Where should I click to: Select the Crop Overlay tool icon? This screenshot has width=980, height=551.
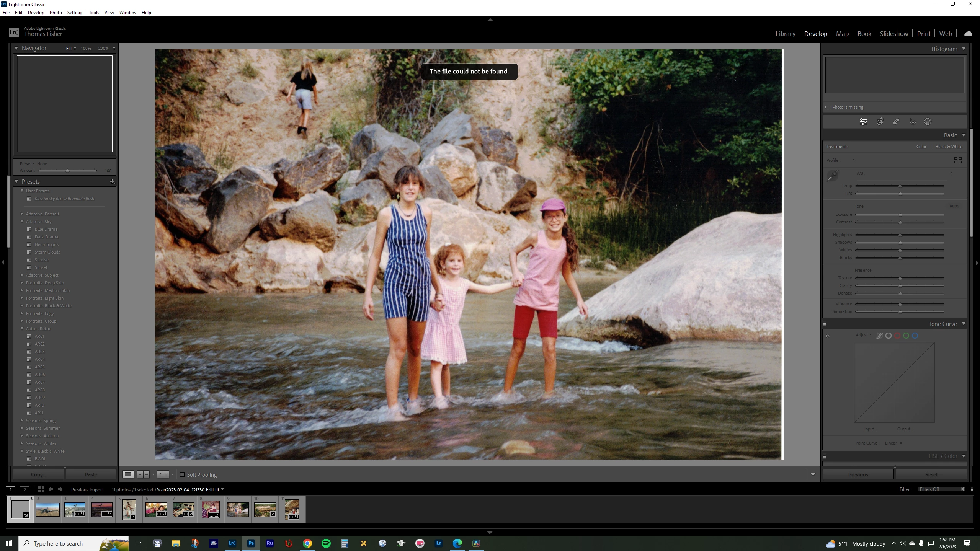coord(880,122)
